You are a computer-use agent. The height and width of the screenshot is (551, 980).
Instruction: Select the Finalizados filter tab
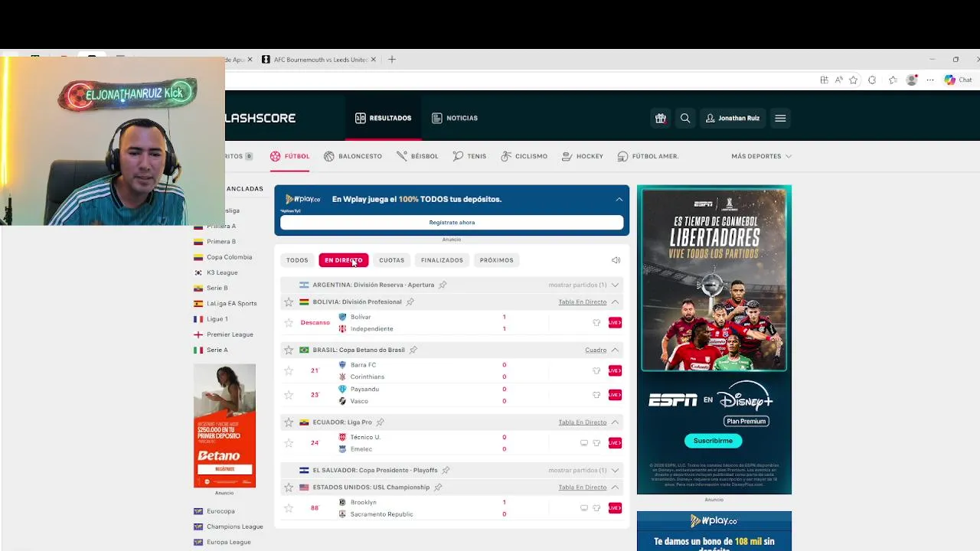click(442, 260)
